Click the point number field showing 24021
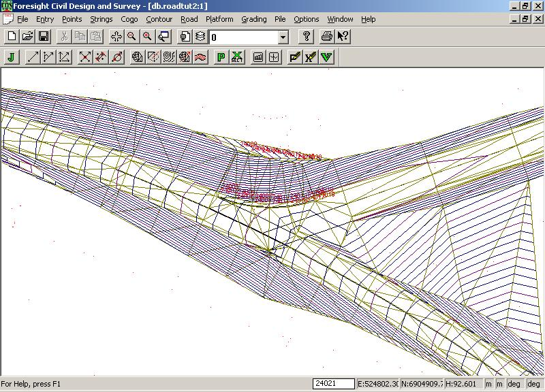Image resolution: width=545 pixels, height=392 pixels. (x=333, y=384)
